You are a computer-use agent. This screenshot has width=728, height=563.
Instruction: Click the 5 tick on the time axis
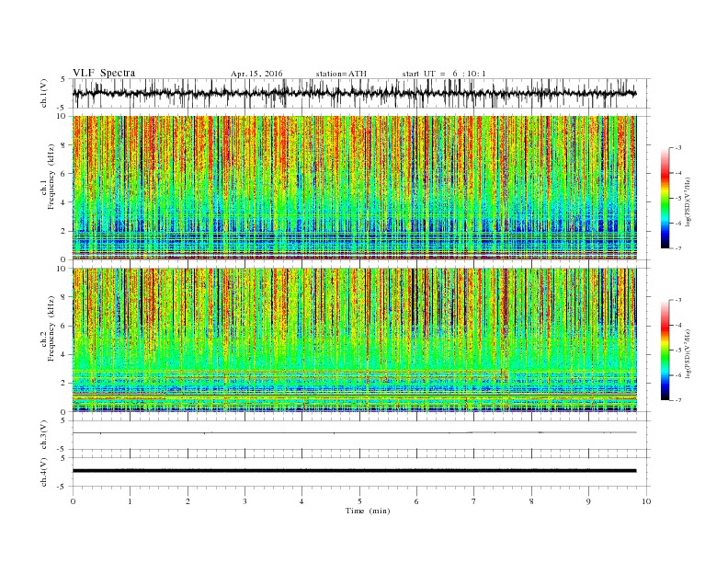tap(359, 501)
